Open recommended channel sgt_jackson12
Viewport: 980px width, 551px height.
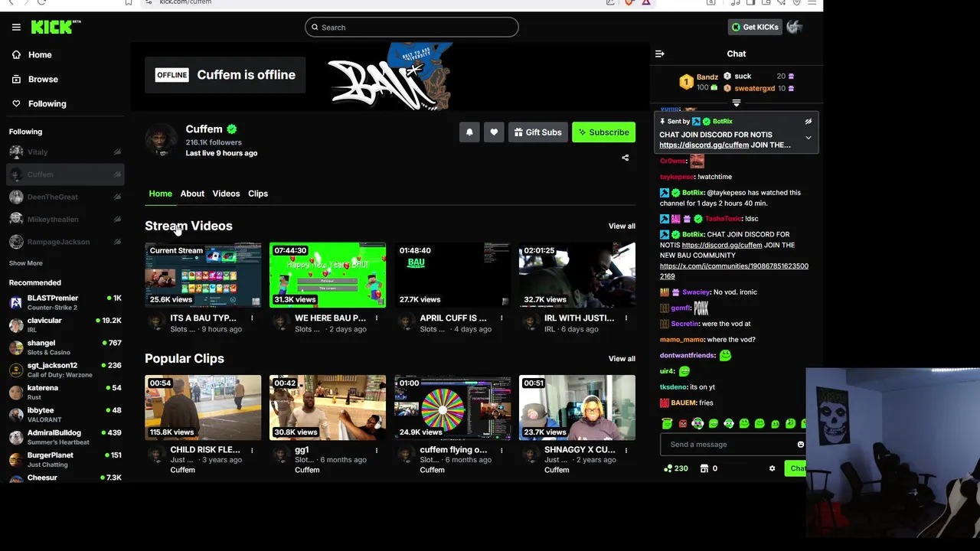[x=64, y=370]
